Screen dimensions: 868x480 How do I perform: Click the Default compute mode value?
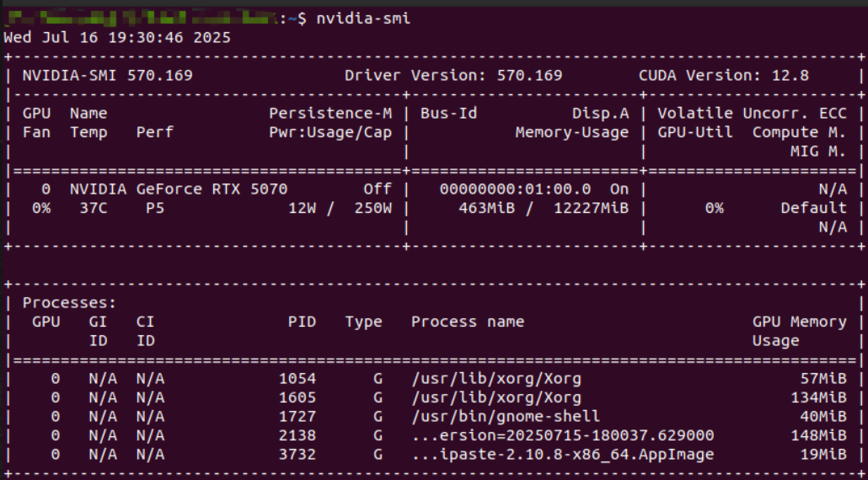[x=812, y=208]
